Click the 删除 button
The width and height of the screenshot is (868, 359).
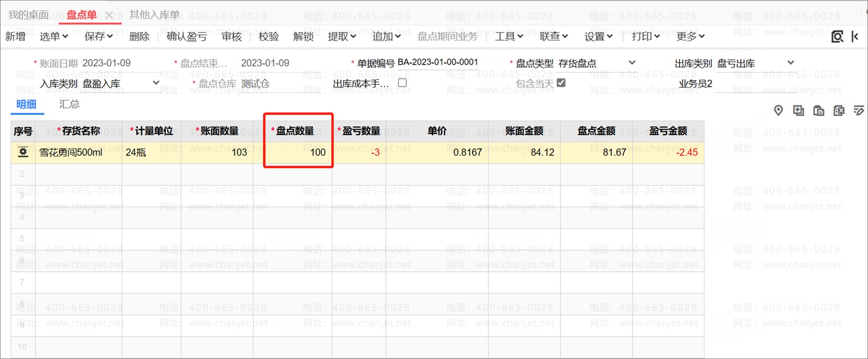pyautogui.click(x=139, y=37)
